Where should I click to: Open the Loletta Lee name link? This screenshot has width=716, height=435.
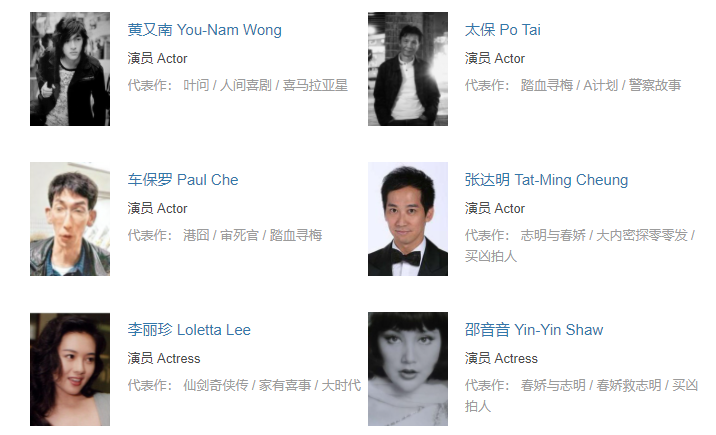(x=189, y=330)
